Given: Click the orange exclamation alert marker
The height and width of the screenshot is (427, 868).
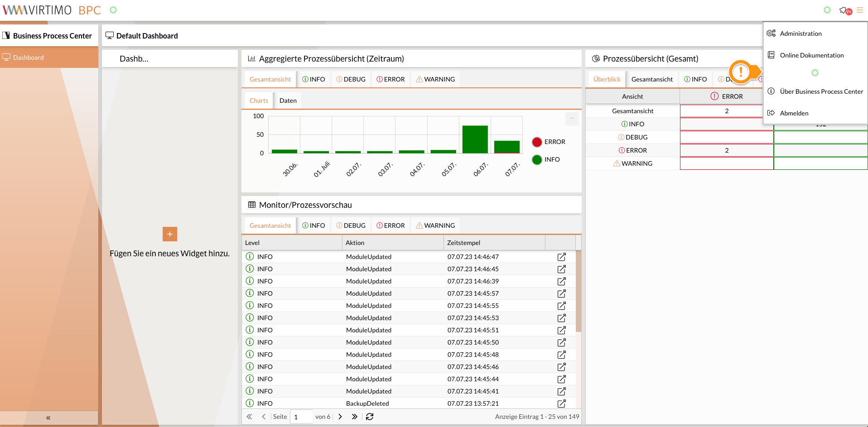Looking at the screenshot, I should click(x=741, y=72).
